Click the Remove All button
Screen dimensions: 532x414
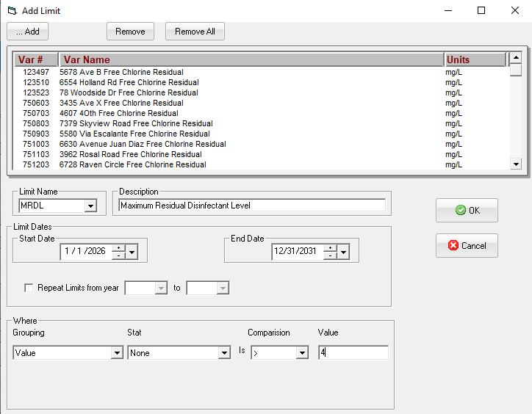pyautogui.click(x=195, y=32)
